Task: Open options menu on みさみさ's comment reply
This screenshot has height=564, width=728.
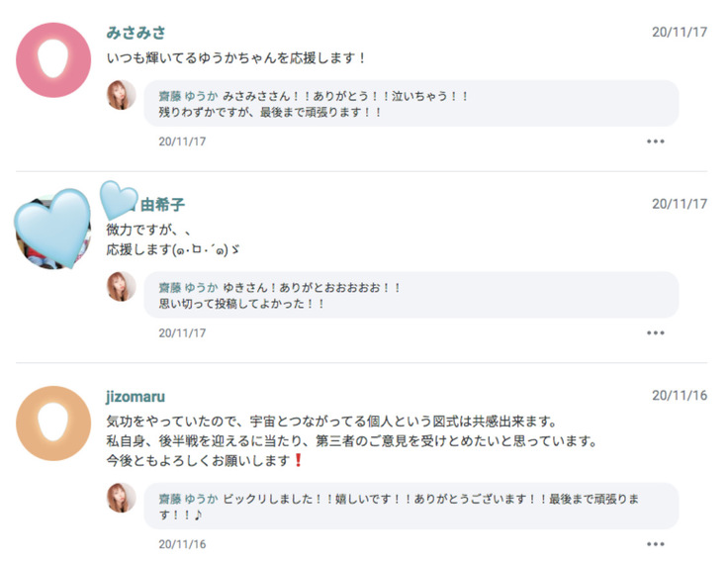Action: pyautogui.click(x=656, y=141)
